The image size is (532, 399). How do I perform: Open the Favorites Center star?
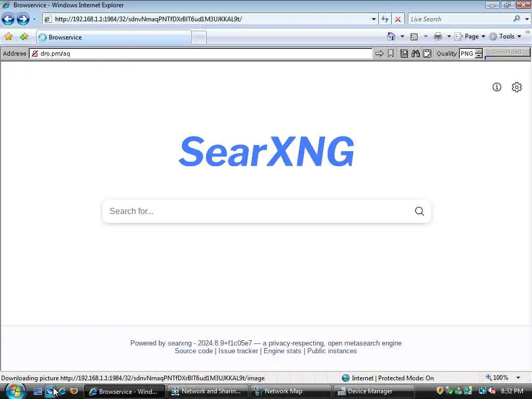(x=9, y=37)
